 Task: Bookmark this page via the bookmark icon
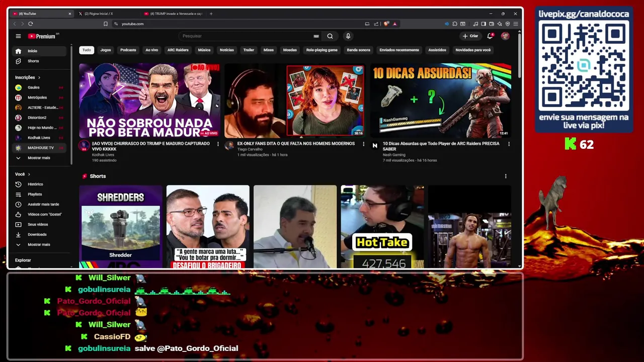tap(106, 24)
